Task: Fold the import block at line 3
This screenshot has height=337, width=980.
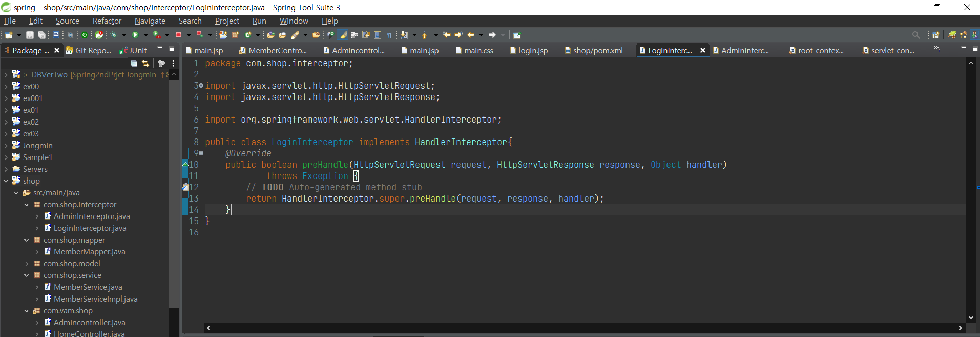Action: pyautogui.click(x=201, y=86)
